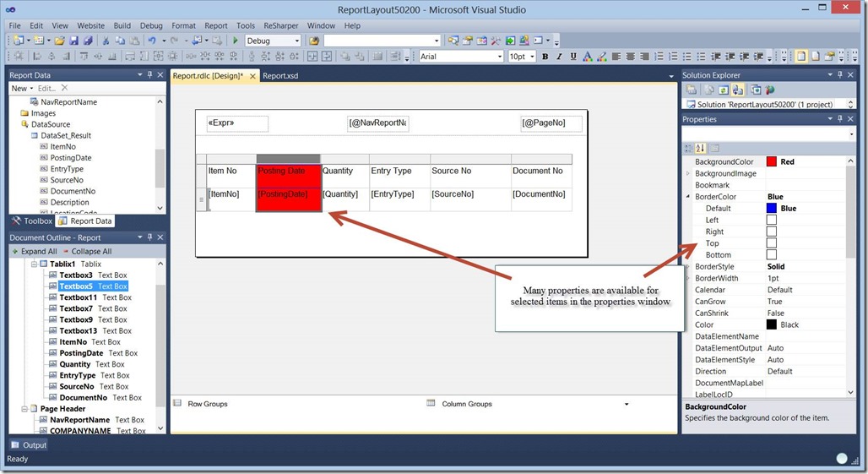Click the Solution Explorer toolbar Properties icon
Screen dimensions: 868x474
[692, 90]
